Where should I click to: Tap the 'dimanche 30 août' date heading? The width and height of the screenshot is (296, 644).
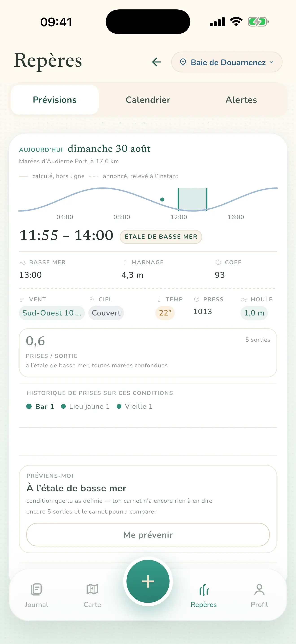click(x=109, y=148)
